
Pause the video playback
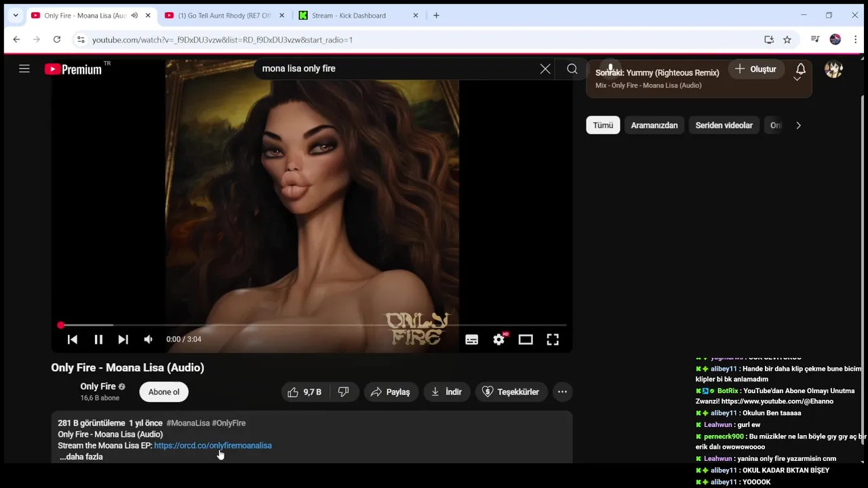(x=98, y=340)
